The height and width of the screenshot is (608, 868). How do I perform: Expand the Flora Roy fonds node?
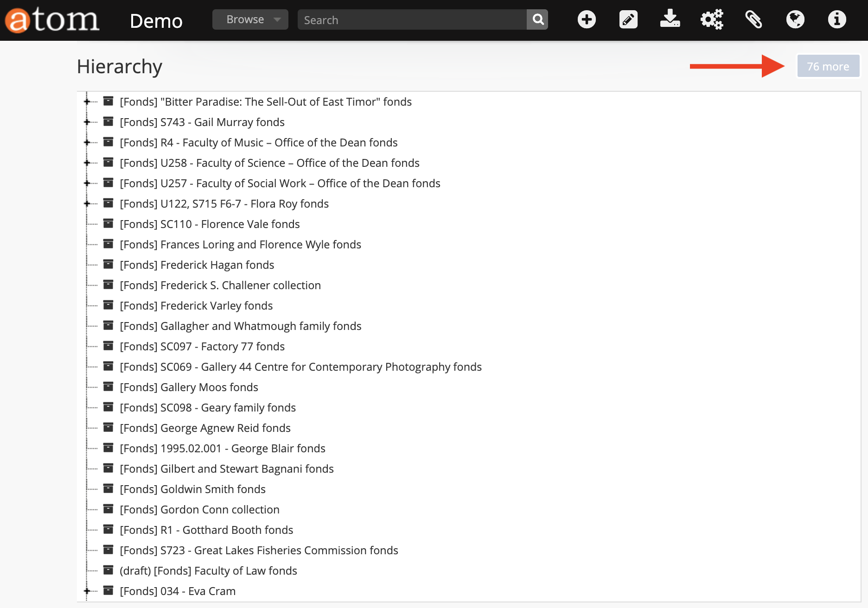[87, 203]
